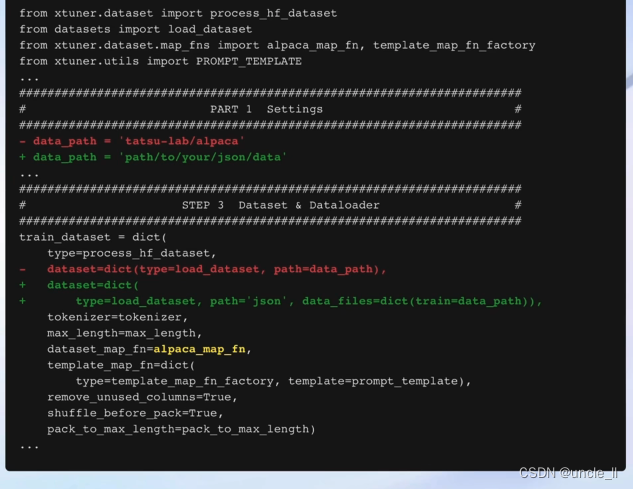Click the 'from xtuner.dataset import process_hf_dataset' line
The image size is (633, 489).
(178, 13)
